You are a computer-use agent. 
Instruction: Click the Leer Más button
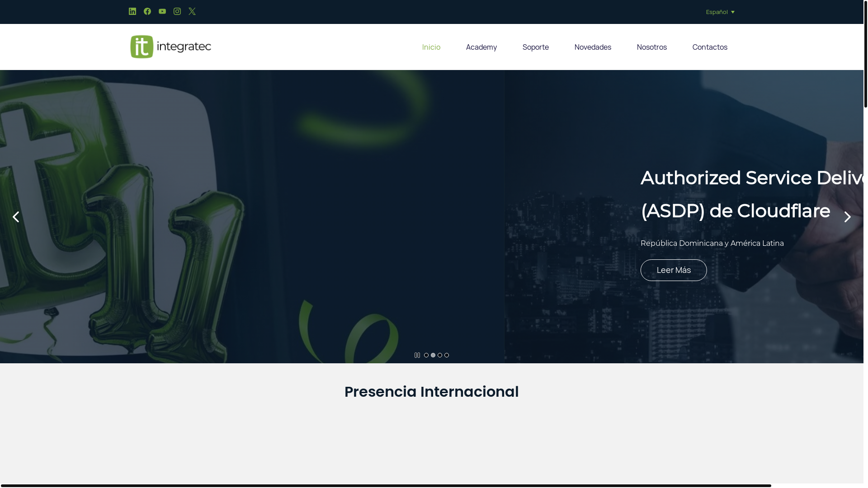pyautogui.click(x=674, y=270)
